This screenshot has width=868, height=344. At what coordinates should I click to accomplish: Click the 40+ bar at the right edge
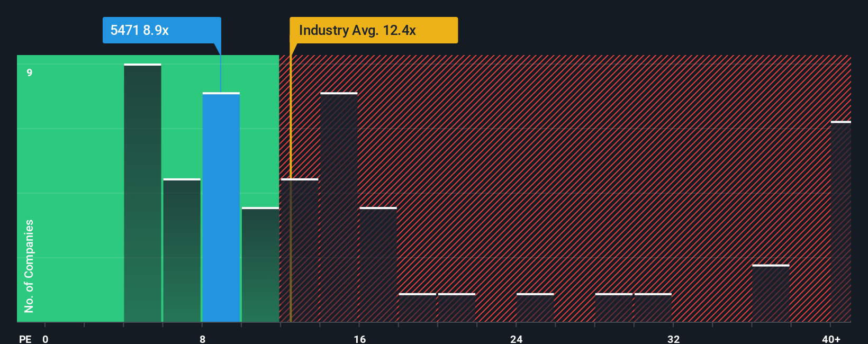pos(841,221)
